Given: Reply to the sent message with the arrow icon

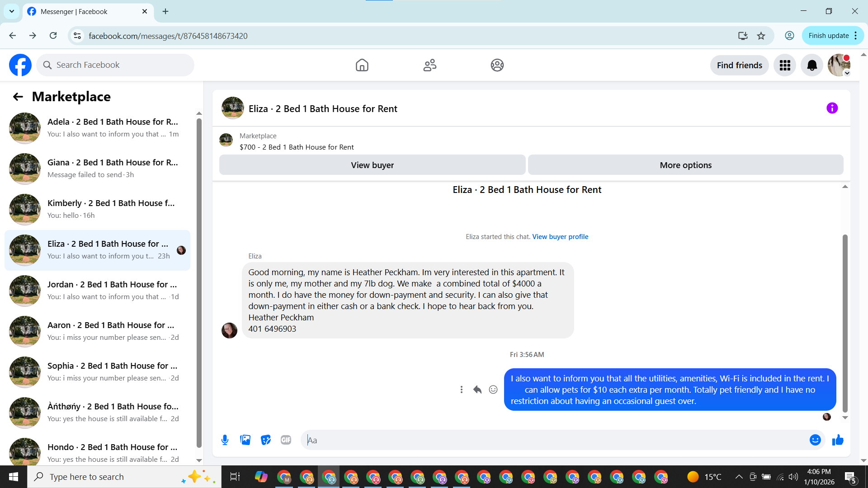Looking at the screenshot, I should coord(477,389).
